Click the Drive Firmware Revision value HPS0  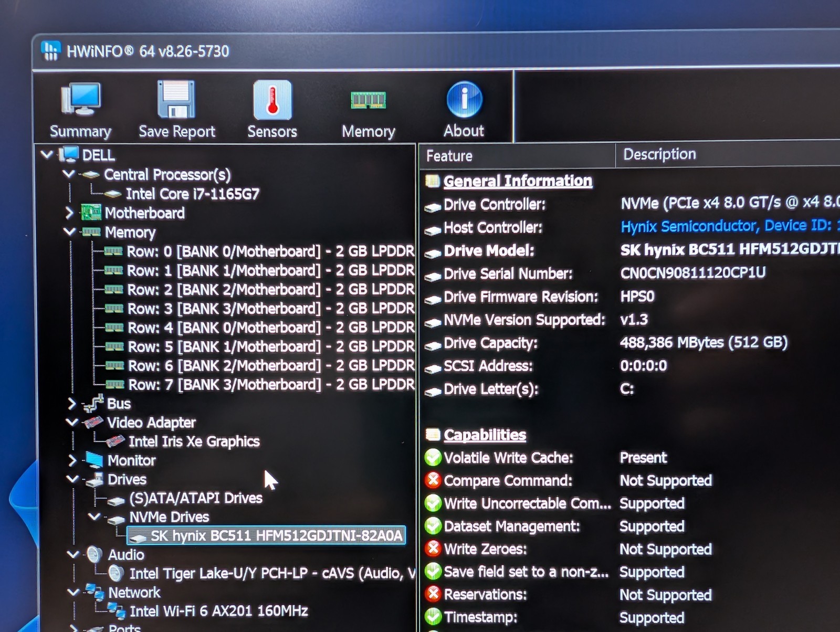tap(637, 296)
